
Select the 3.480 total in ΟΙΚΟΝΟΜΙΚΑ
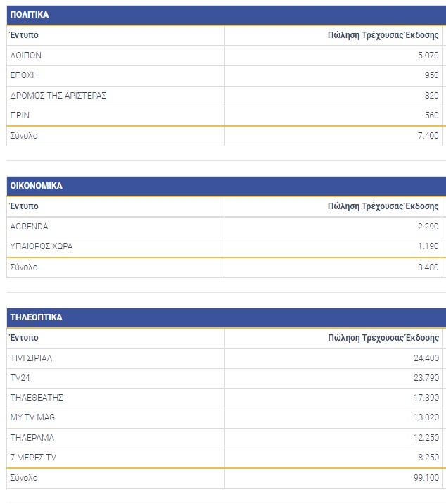(x=427, y=267)
